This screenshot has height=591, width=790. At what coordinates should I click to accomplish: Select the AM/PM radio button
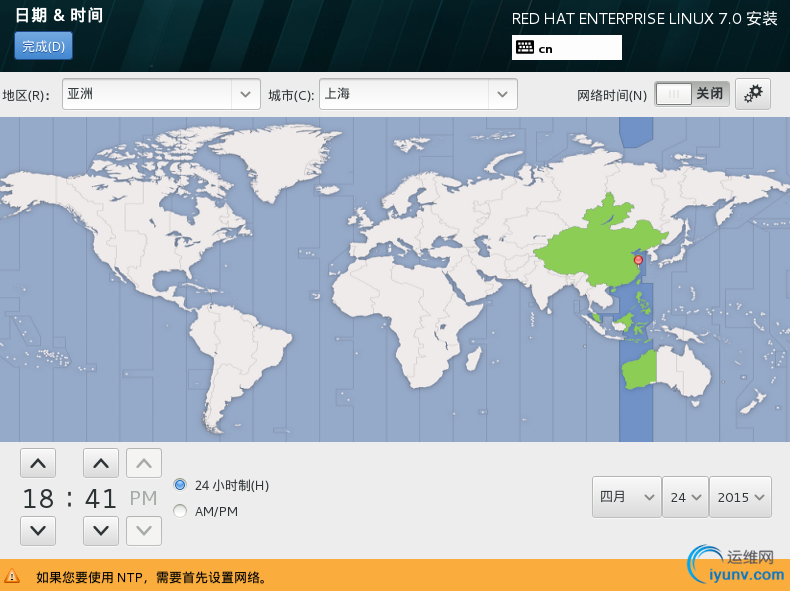point(180,511)
